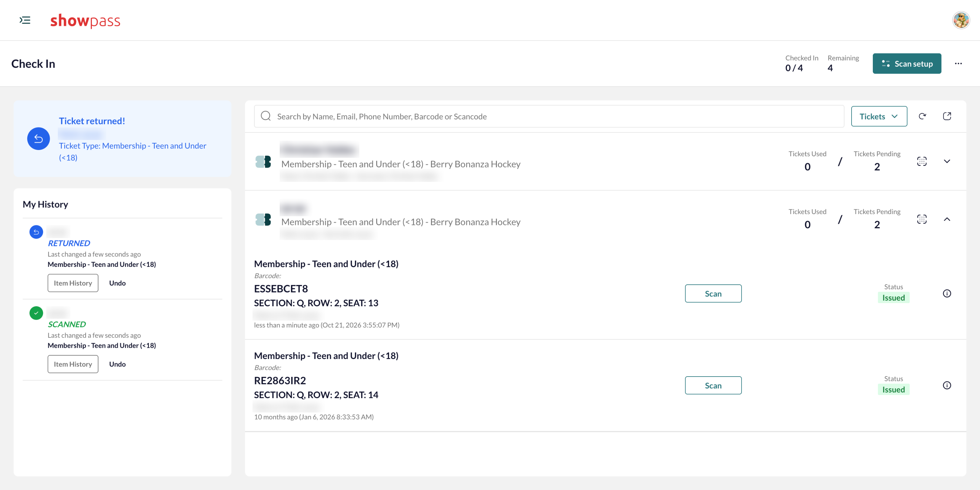980x490 pixels.
Task: Click the RETURNED status label
Action: pos(69,243)
